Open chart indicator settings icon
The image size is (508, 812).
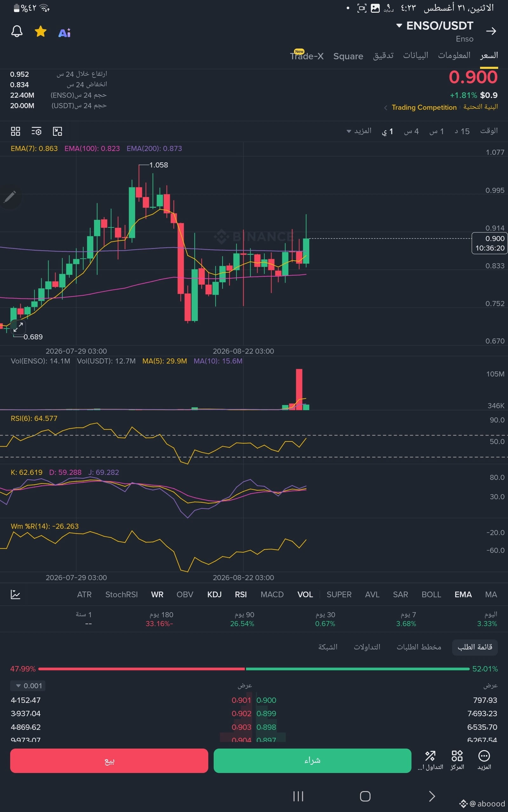tap(36, 131)
